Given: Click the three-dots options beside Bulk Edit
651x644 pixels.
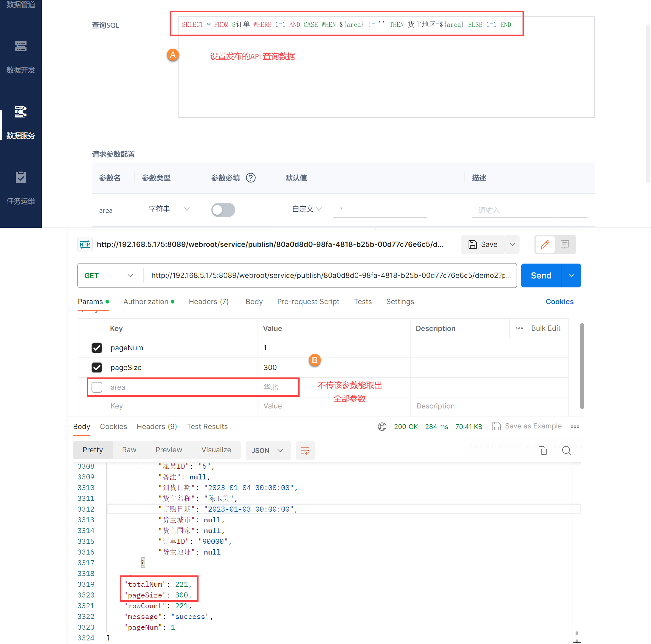Looking at the screenshot, I should (519, 328).
